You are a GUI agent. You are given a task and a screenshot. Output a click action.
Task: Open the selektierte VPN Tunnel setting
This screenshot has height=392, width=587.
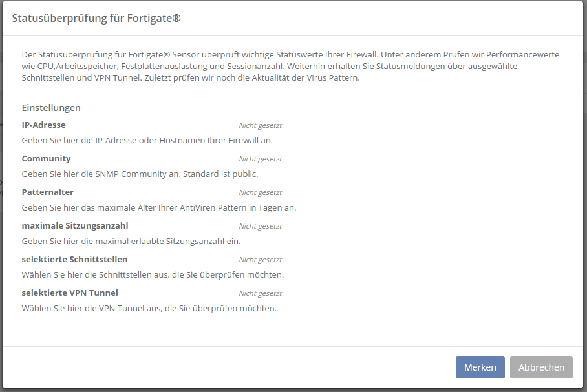(x=70, y=293)
